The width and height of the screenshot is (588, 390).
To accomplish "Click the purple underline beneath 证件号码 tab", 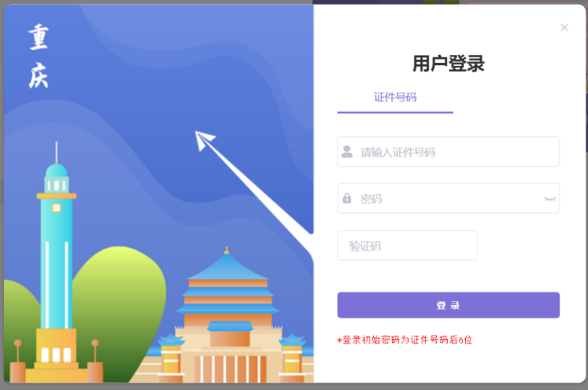I will [395, 112].
